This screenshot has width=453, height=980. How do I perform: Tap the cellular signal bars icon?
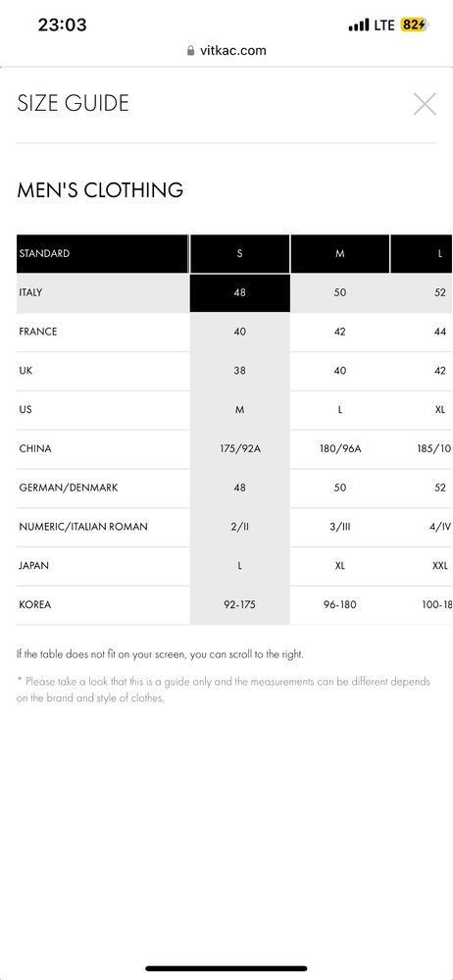tap(359, 25)
